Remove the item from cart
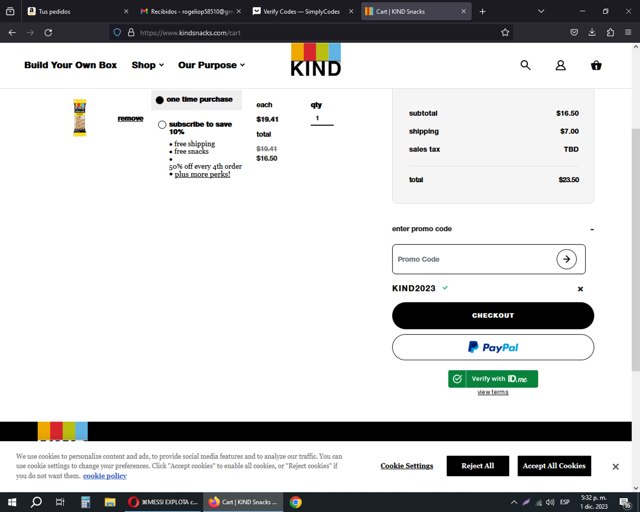The height and width of the screenshot is (512, 640). click(131, 118)
